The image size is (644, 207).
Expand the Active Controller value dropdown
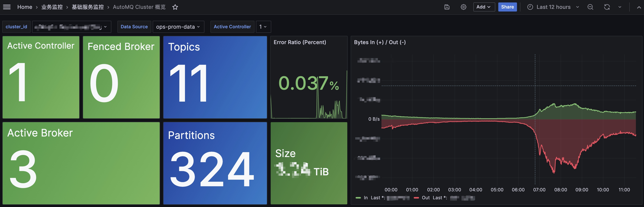point(263,27)
